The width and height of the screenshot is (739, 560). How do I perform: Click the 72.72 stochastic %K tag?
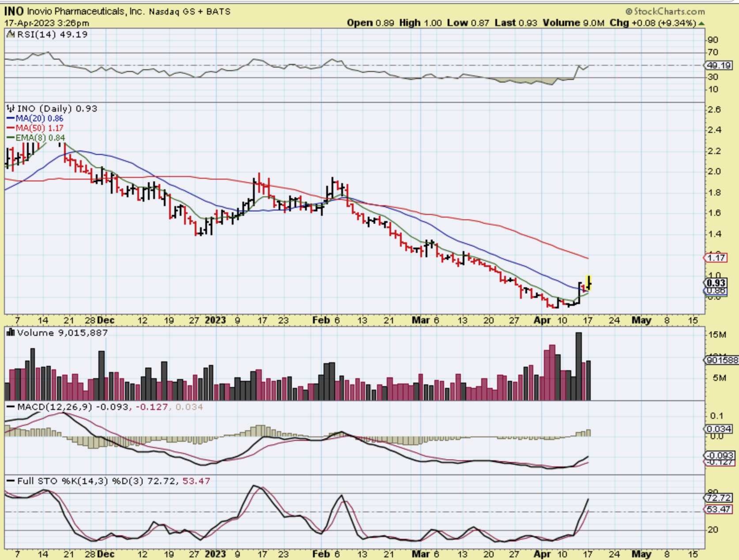point(719,498)
